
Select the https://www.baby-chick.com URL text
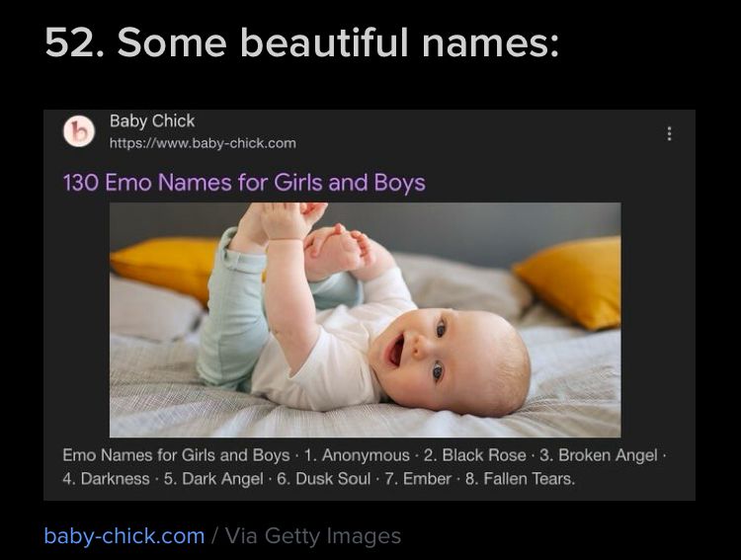pyautogui.click(x=203, y=143)
